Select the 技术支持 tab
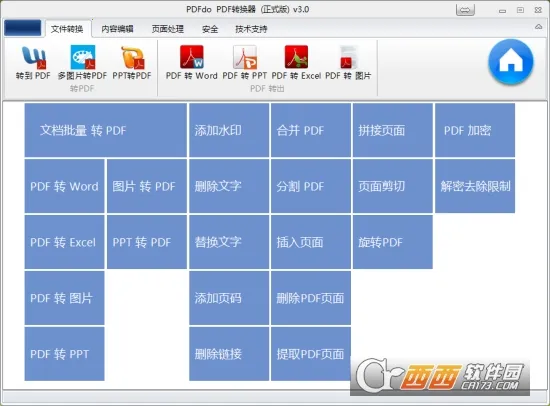 251,29
